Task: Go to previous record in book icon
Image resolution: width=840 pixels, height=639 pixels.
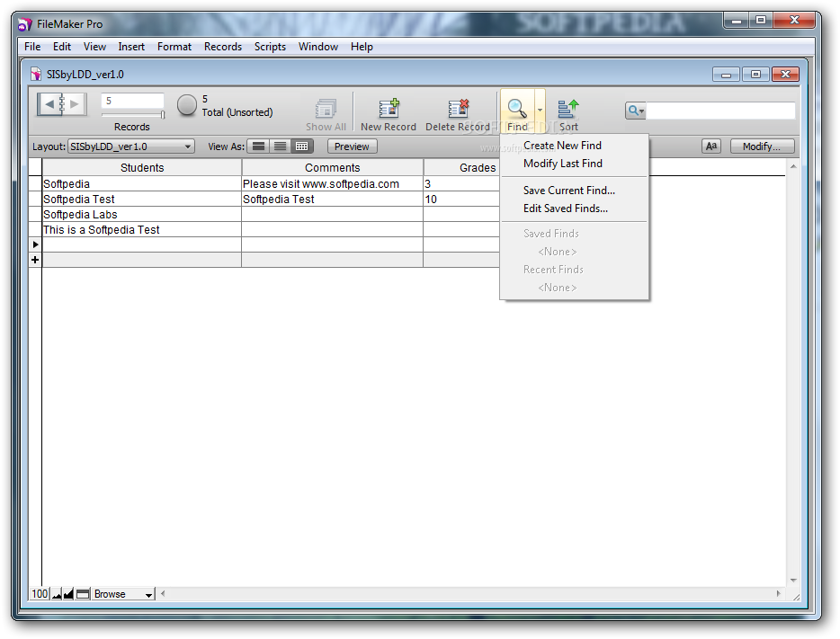Action: point(49,104)
